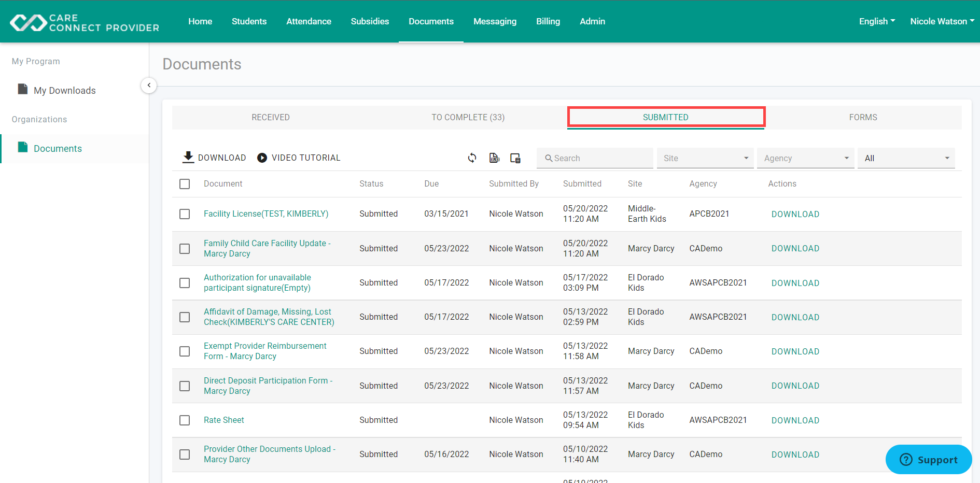The width and height of the screenshot is (980, 483).
Task: Navigate to Subsidies
Action: [370, 21]
